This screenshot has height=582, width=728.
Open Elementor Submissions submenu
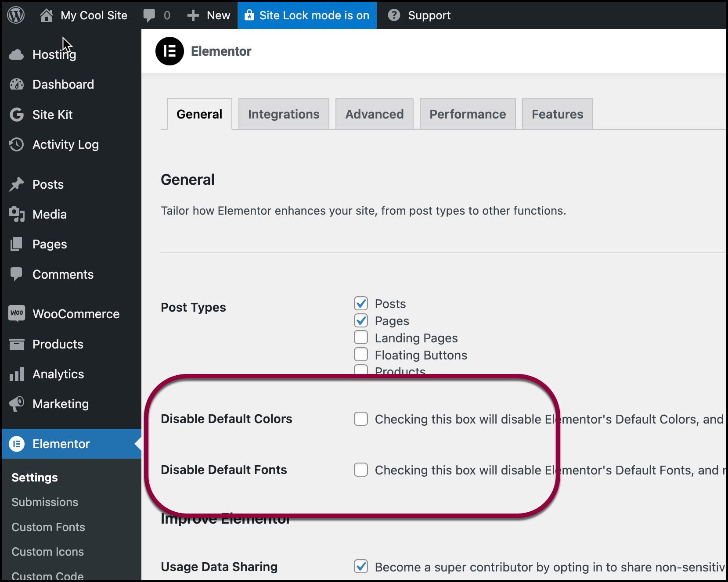pyautogui.click(x=45, y=502)
